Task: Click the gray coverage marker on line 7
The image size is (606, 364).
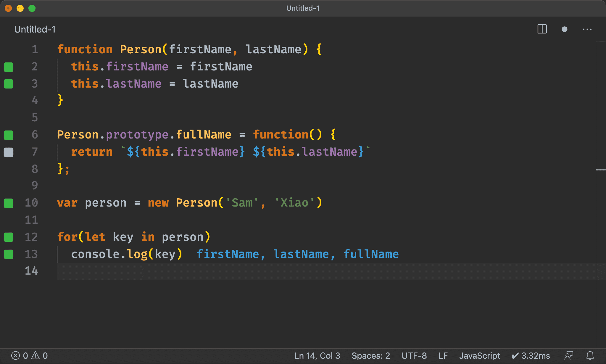Action: pos(9,152)
